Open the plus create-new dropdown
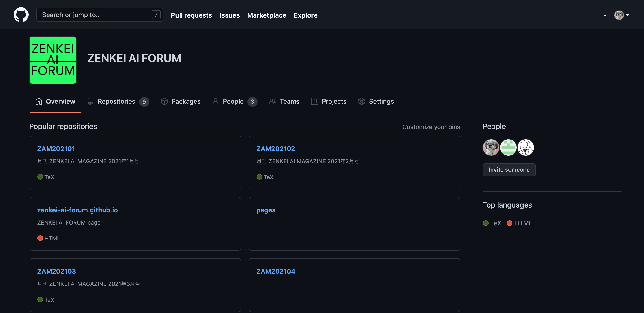The height and width of the screenshot is (313, 644). (x=600, y=15)
